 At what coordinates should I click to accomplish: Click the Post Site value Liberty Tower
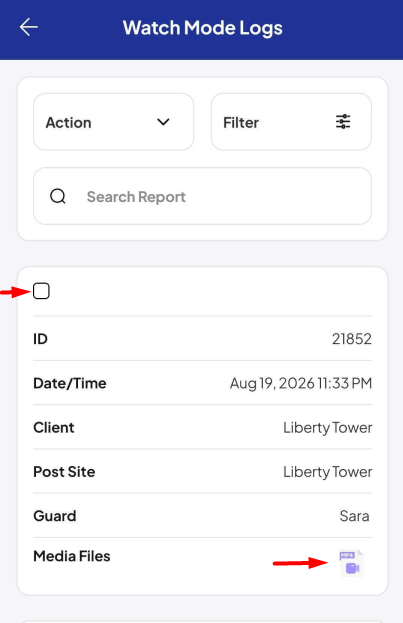point(327,472)
